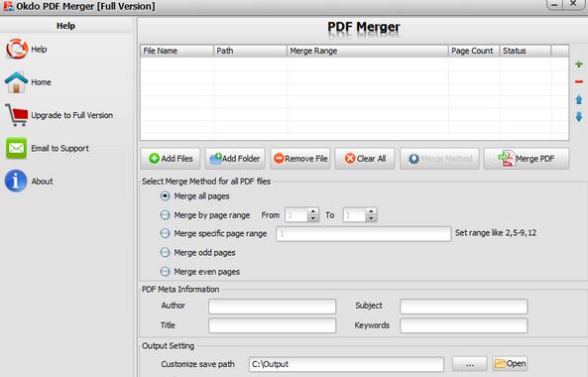Click About link in sidebar

point(42,182)
